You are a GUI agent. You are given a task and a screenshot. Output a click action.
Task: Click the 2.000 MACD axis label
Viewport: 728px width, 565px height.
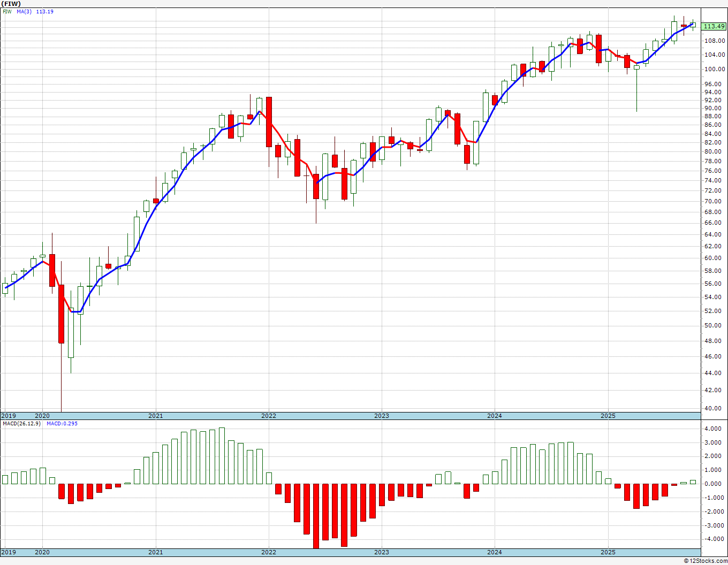[x=714, y=456]
